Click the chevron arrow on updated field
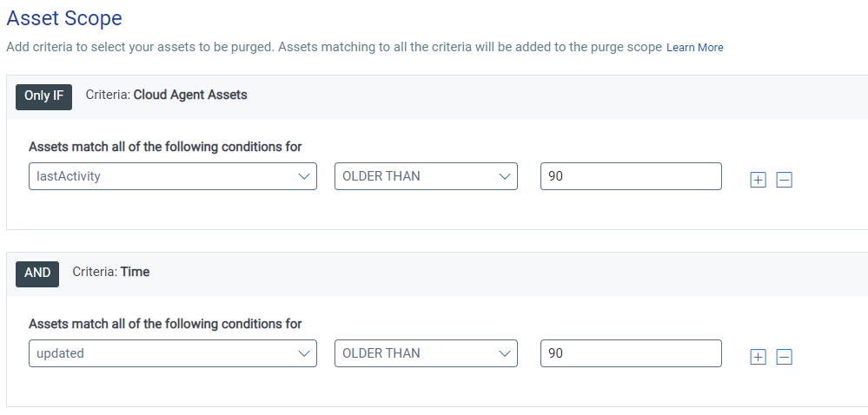Image resolution: width=868 pixels, height=415 pixels. [x=303, y=353]
